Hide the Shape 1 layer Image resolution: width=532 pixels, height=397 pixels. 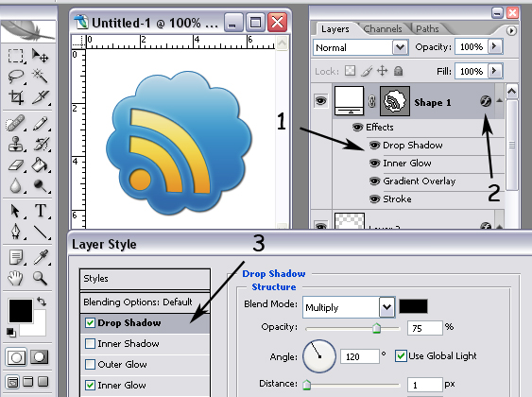click(x=320, y=101)
